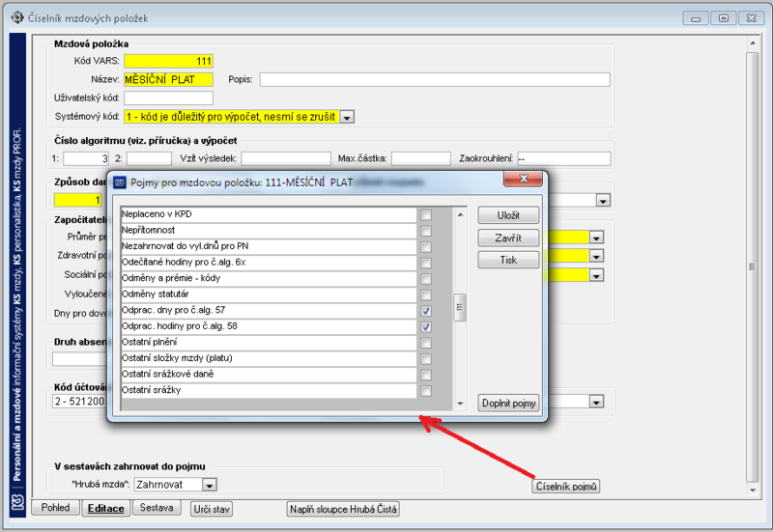Expand the Sociální pojištění dropdown arrow
773x532 pixels.
pyautogui.click(x=596, y=275)
